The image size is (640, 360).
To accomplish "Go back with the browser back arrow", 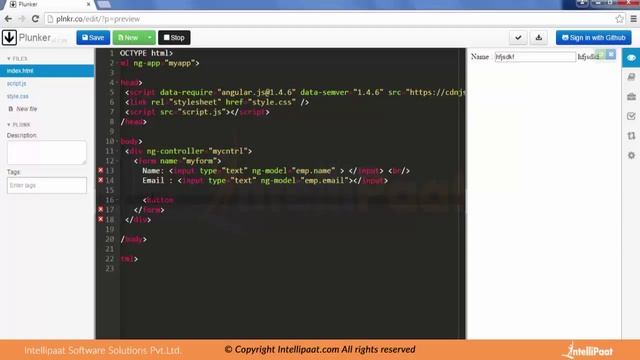I will click(x=8, y=19).
